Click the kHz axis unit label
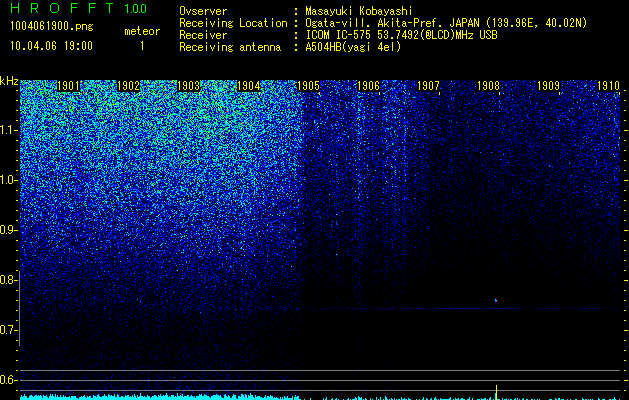The width and height of the screenshot is (629, 400). point(9,81)
